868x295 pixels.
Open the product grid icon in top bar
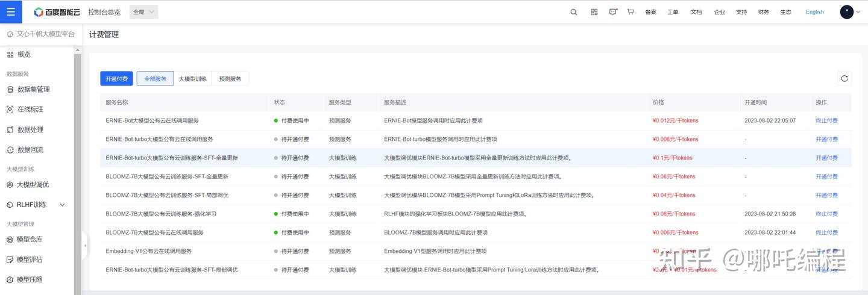(x=594, y=11)
